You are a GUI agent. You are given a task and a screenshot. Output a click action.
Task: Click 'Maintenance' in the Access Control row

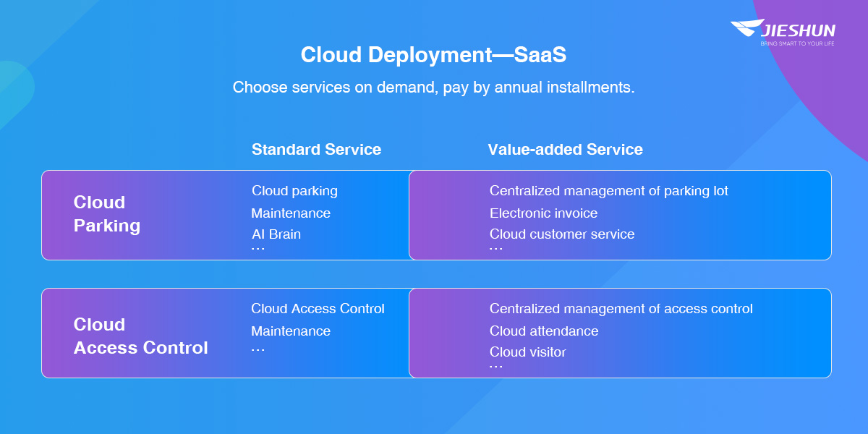click(x=291, y=331)
